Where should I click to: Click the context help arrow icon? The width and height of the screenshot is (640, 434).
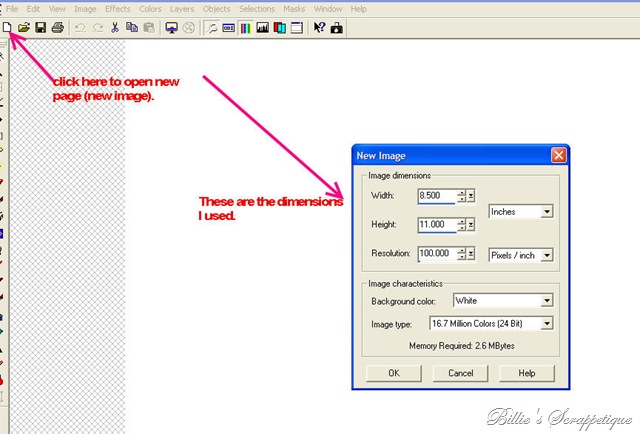point(319,28)
